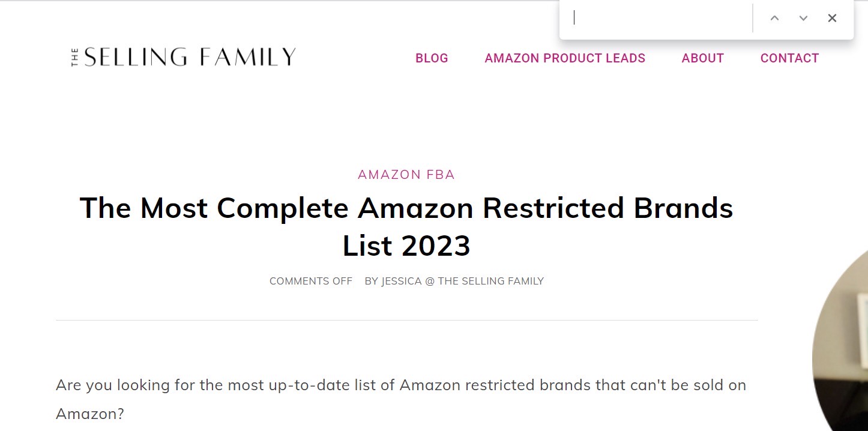Click the previous match up arrow
The height and width of the screenshot is (431, 868).
tap(774, 18)
